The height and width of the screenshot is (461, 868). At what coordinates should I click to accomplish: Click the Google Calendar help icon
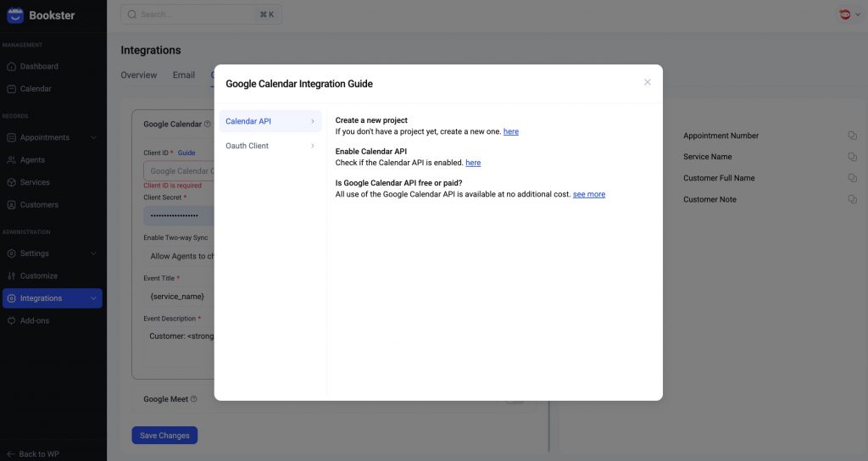pos(207,124)
